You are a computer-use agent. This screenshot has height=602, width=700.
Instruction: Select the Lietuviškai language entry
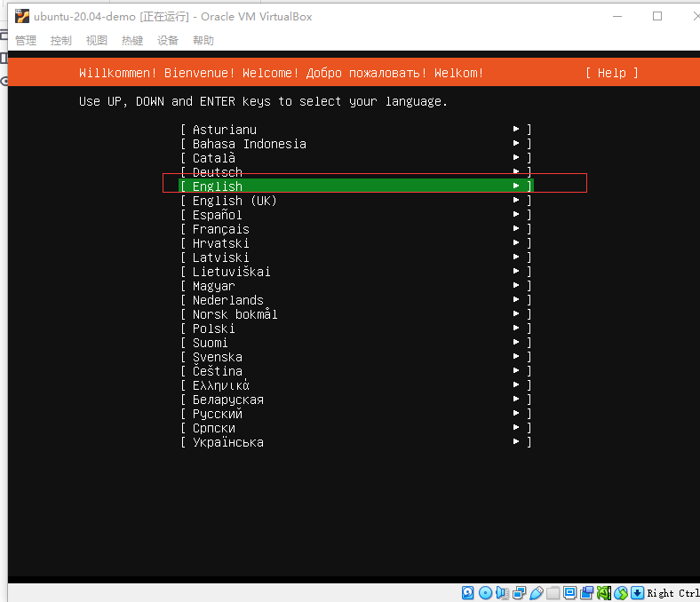(x=356, y=272)
